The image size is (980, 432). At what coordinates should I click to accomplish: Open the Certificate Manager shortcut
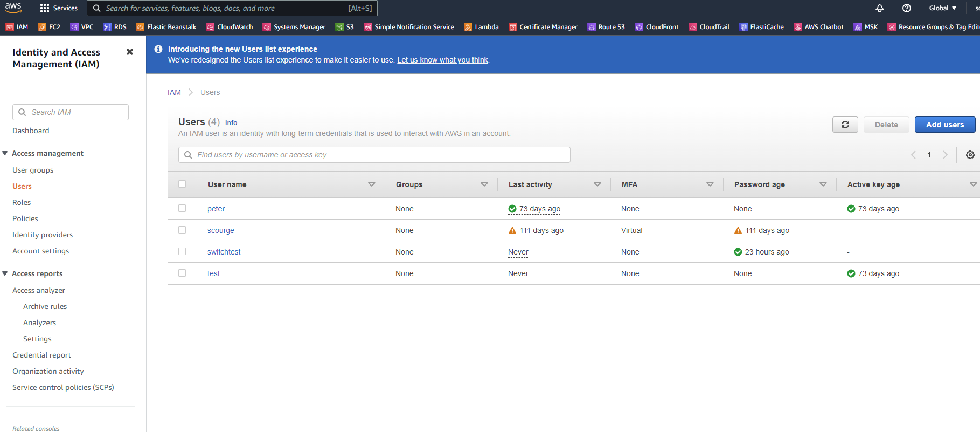point(543,27)
